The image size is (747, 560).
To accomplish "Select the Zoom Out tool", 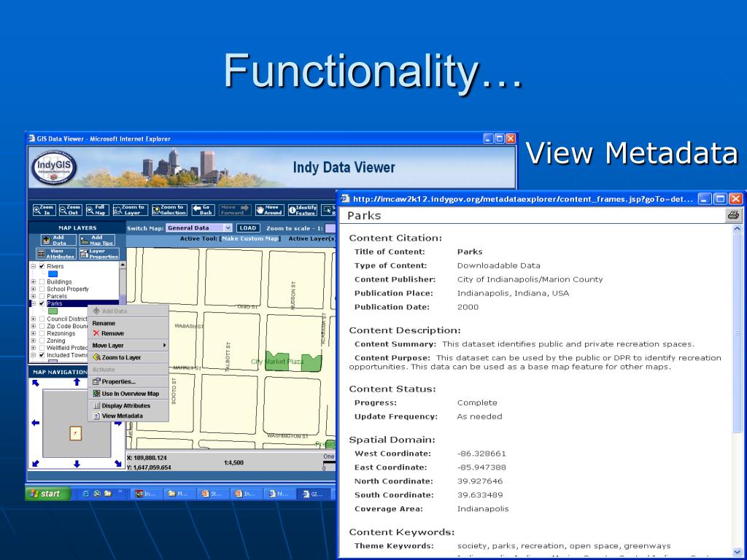I will click(71, 210).
